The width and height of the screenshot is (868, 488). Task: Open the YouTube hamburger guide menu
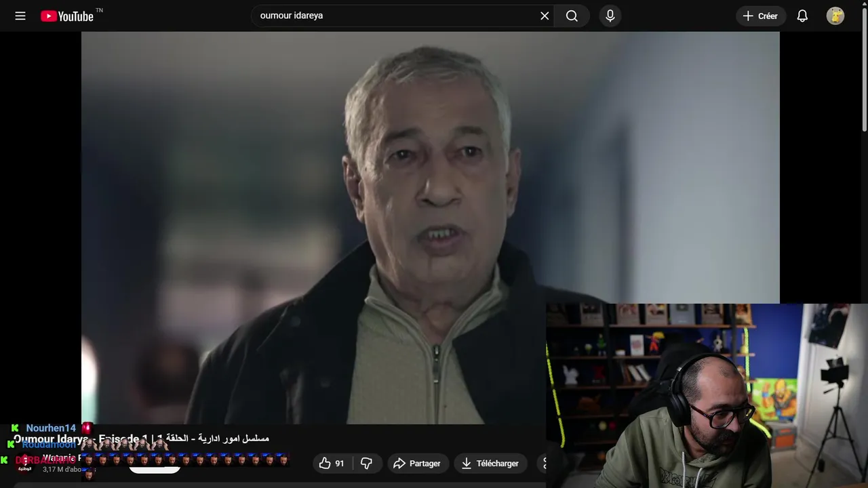pyautogui.click(x=20, y=16)
